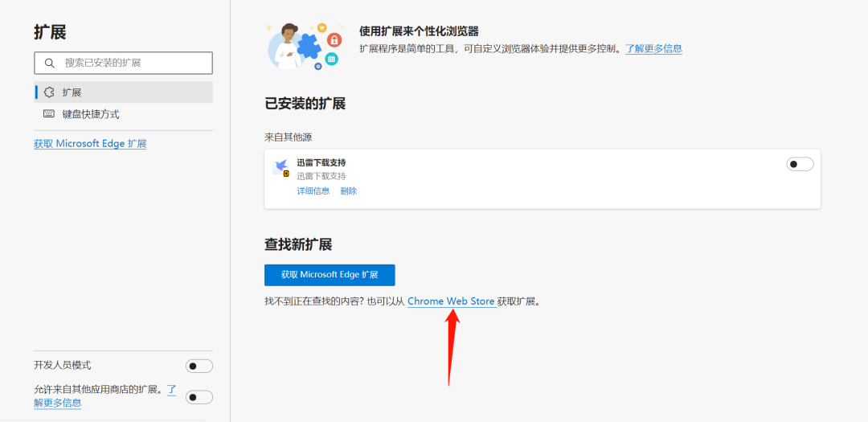The width and height of the screenshot is (868, 422).
Task: Click the 开发人员模式 label text
Action: tap(63, 365)
